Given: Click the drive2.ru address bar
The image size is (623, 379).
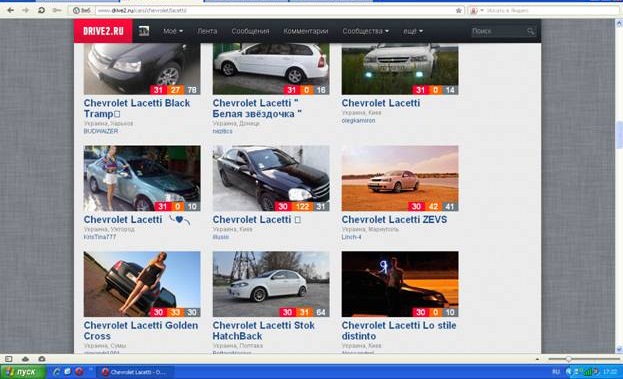Looking at the screenshot, I should [274, 10].
